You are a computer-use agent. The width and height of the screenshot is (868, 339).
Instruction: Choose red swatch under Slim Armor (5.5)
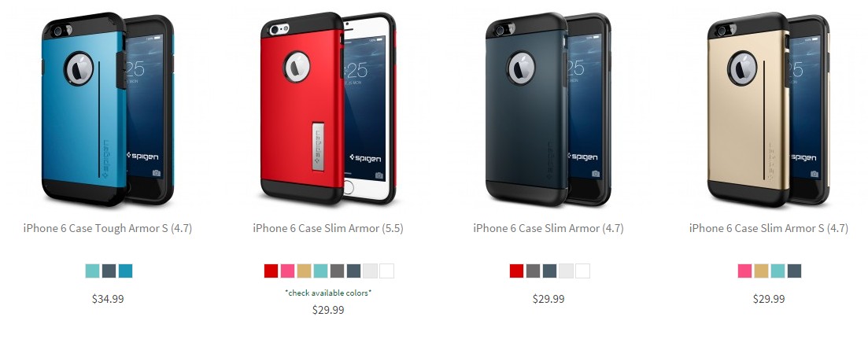pyautogui.click(x=271, y=271)
